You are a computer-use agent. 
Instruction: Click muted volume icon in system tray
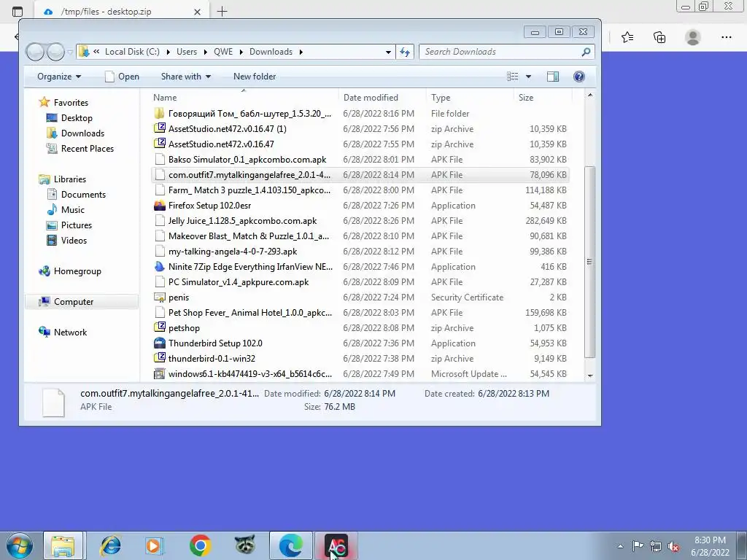point(673,546)
